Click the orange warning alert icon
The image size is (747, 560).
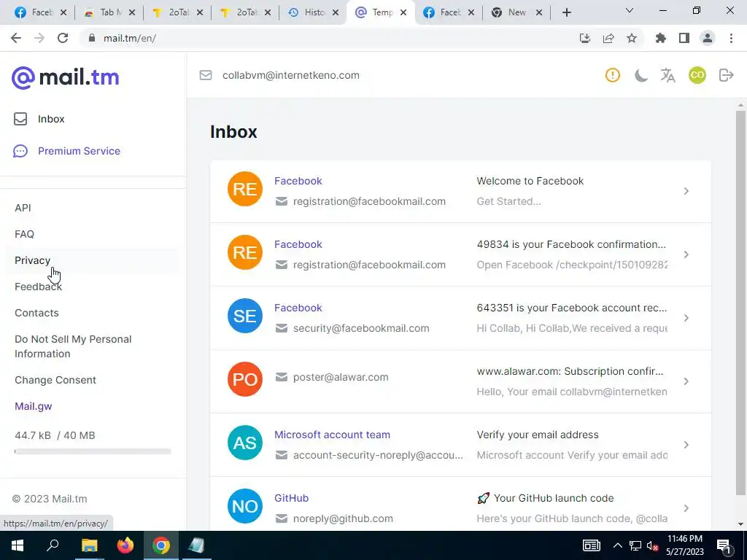[613, 75]
